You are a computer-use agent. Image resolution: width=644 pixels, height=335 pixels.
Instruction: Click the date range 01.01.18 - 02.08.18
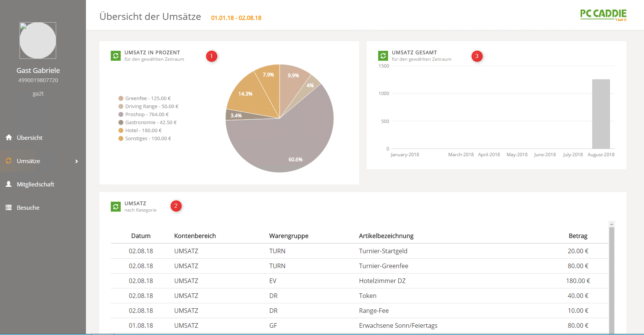point(236,18)
